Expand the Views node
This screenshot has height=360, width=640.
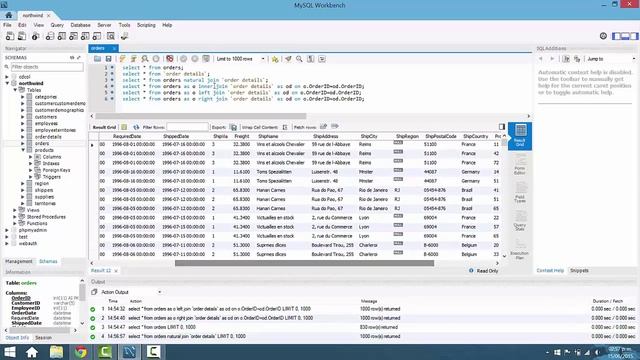point(15,210)
